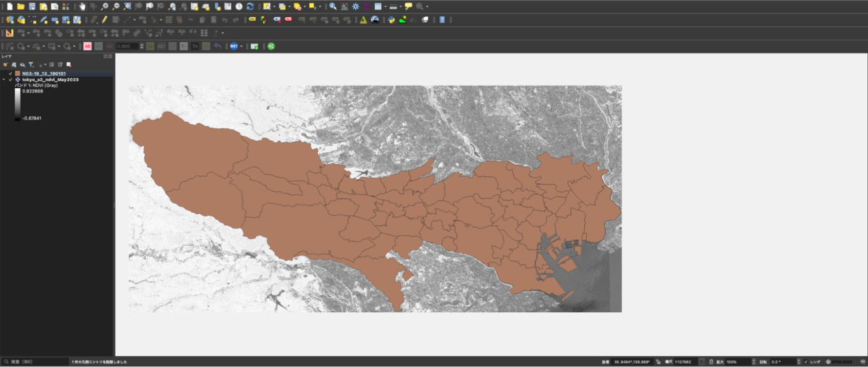This screenshot has width=868, height=367.
Task: Click the Toggle Editing pencil icon
Action: pyautogui.click(x=105, y=19)
